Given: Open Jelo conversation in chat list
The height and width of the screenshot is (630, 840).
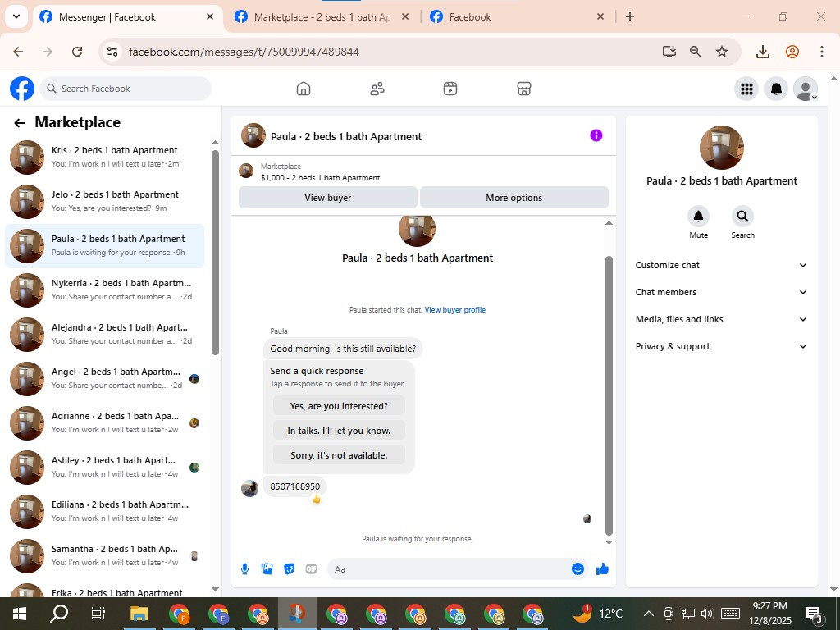Looking at the screenshot, I should [x=104, y=202].
